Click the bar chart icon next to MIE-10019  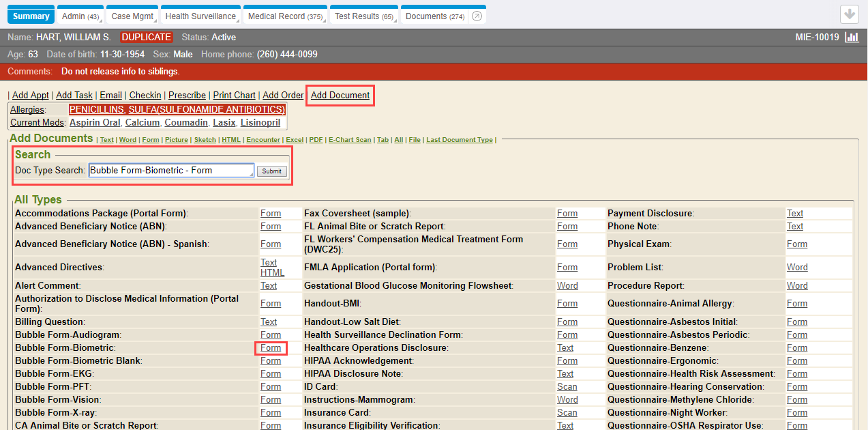[851, 37]
